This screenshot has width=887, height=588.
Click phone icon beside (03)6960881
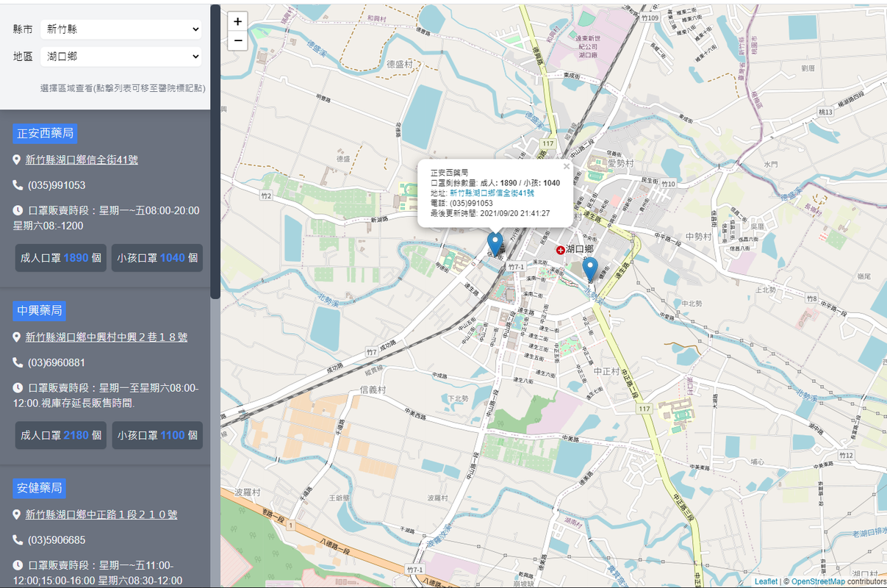tap(18, 362)
